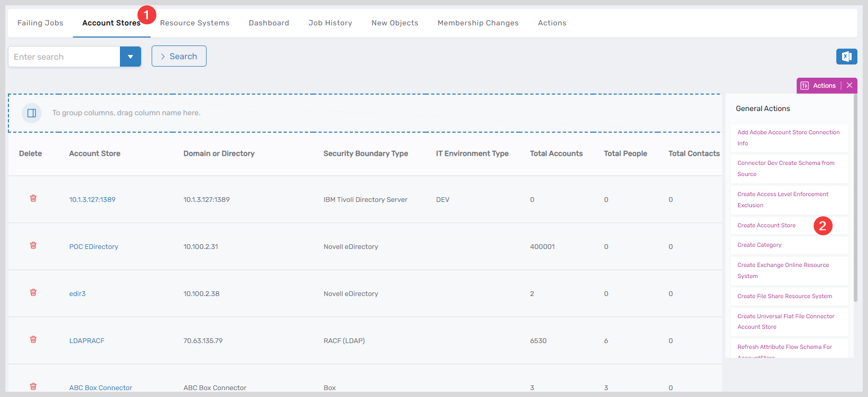
Task: Switch to the Resource Systems tab
Action: 194,23
